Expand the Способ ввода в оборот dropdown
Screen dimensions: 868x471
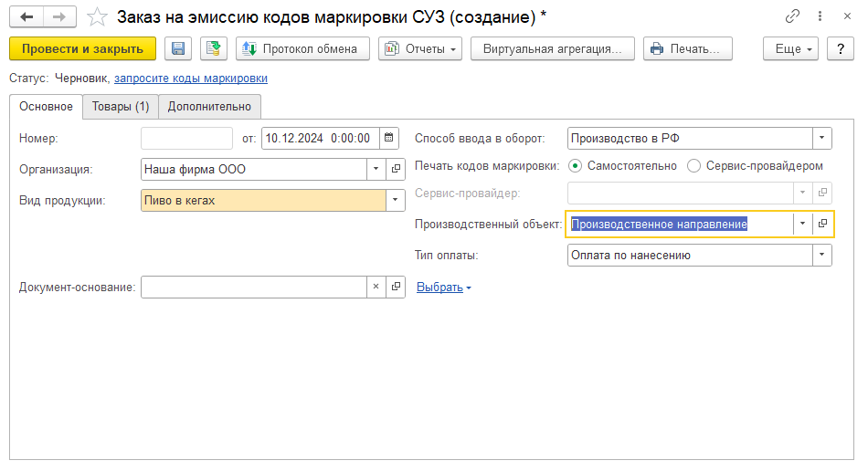822,139
